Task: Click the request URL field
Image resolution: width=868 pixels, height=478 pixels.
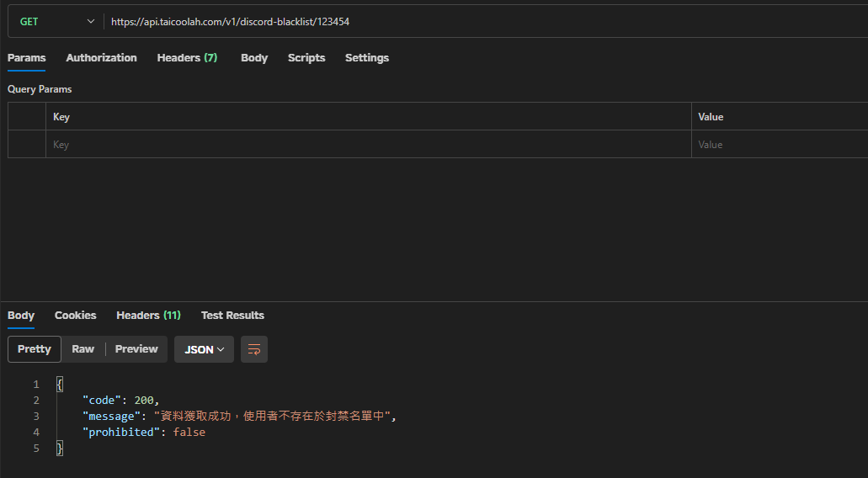Action: click(x=480, y=22)
